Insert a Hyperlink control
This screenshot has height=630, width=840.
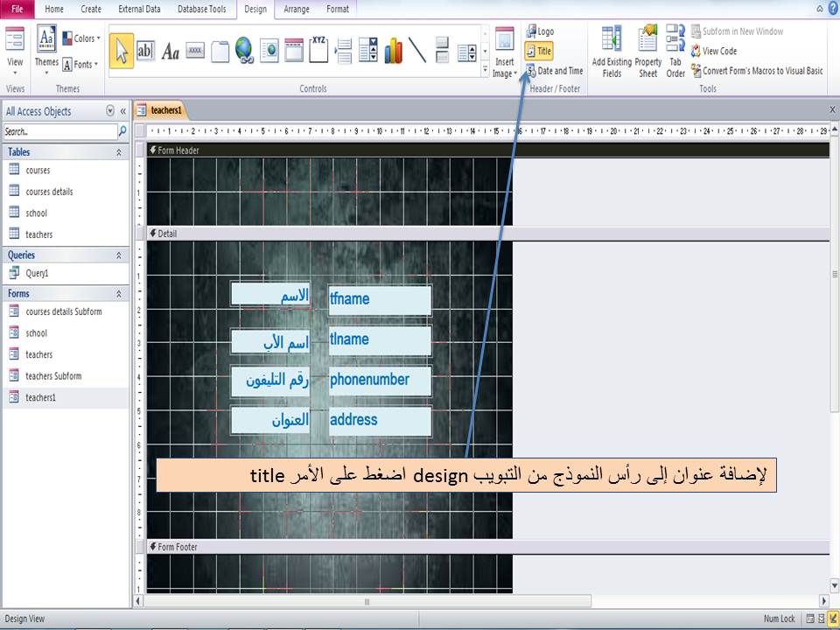coord(245,50)
